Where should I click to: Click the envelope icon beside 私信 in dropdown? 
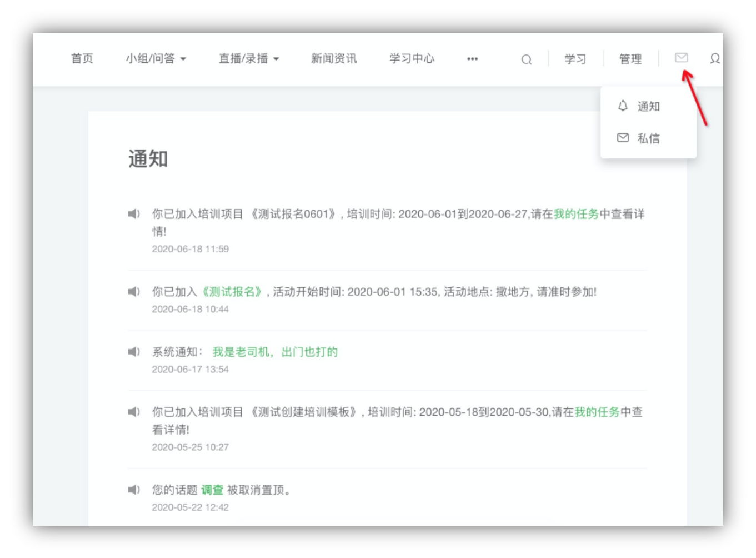pyautogui.click(x=623, y=137)
